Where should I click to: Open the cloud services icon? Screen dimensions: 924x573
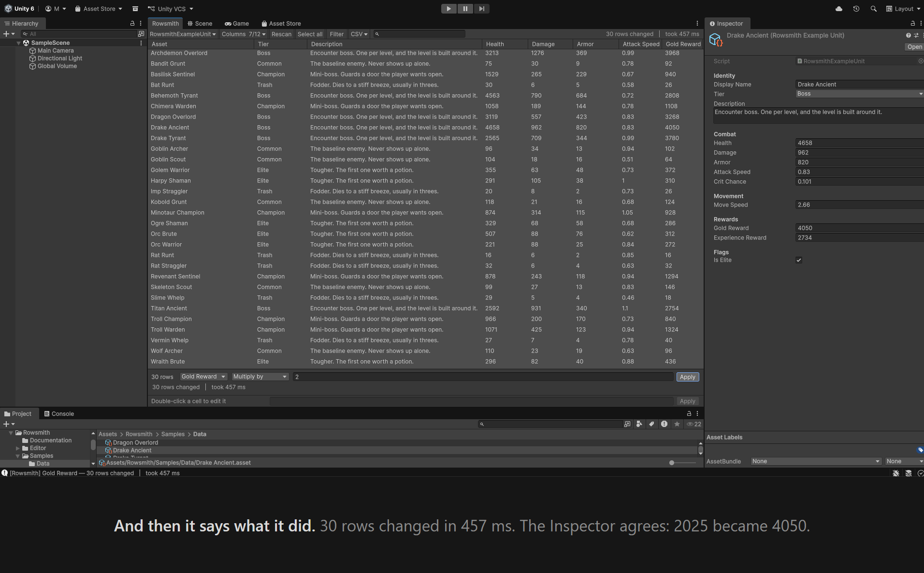tap(839, 9)
